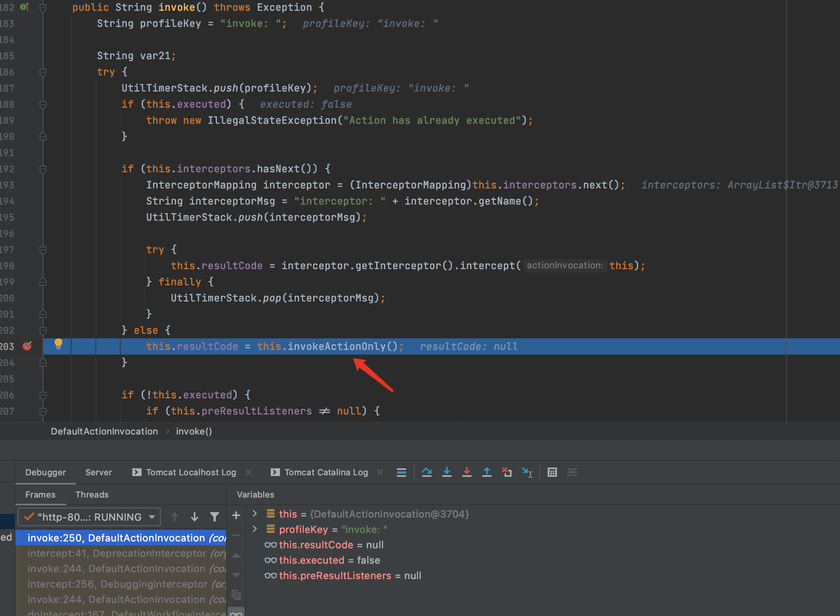Select frame intercept:256, DebuggingInterceptor
840x616 pixels.
121,584
